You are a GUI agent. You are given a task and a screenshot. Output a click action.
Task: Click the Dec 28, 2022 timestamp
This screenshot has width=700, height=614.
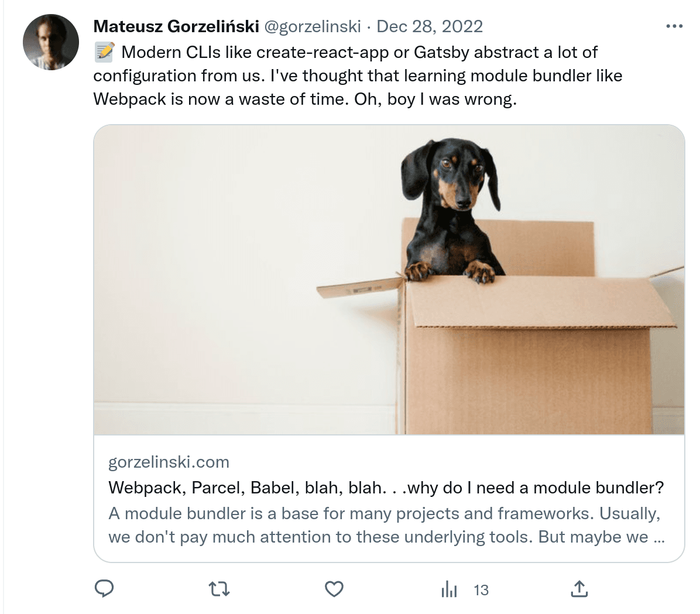(430, 26)
